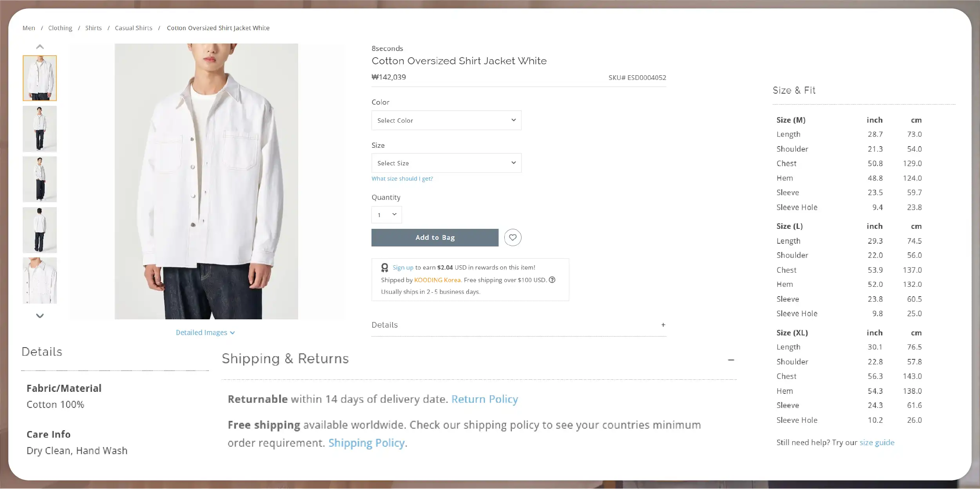Open the 'What size should I get?' link
Image resolution: width=980 pixels, height=489 pixels.
pyautogui.click(x=402, y=179)
